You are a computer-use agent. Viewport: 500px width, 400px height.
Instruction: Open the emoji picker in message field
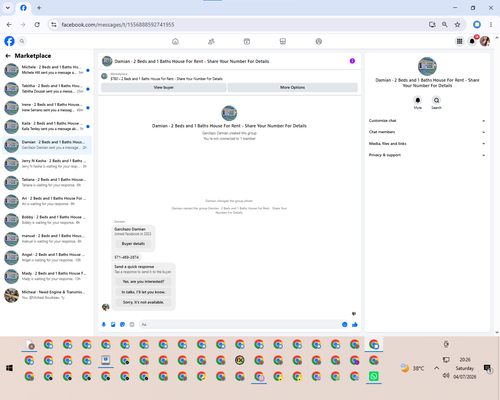click(x=345, y=324)
